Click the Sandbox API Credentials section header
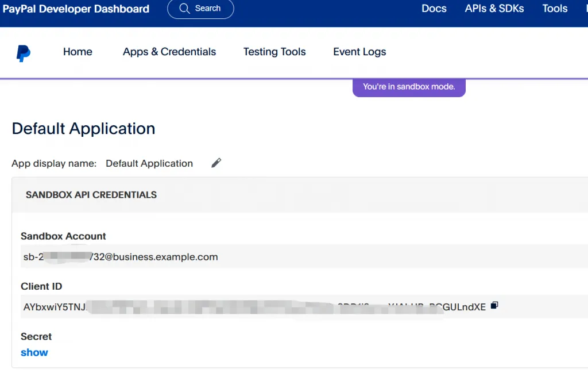Viewport: 588px width, 373px height. coord(91,195)
